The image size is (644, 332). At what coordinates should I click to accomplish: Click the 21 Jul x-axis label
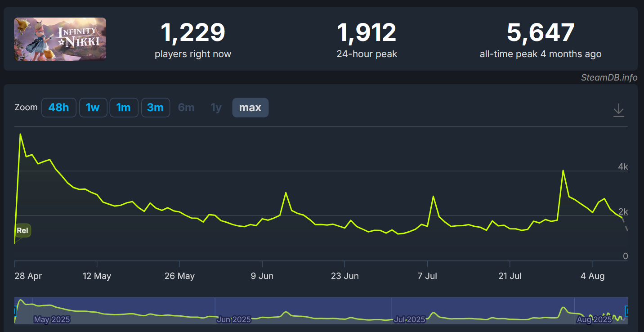point(510,276)
